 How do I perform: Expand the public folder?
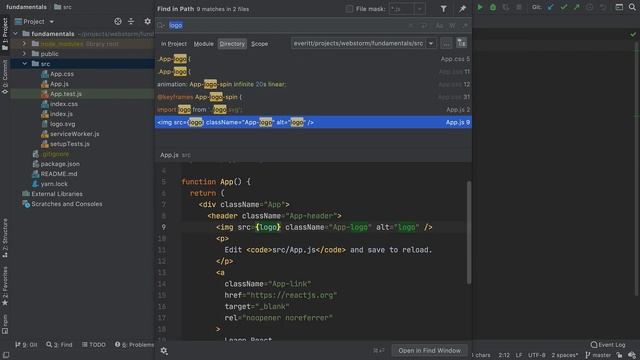(x=24, y=54)
